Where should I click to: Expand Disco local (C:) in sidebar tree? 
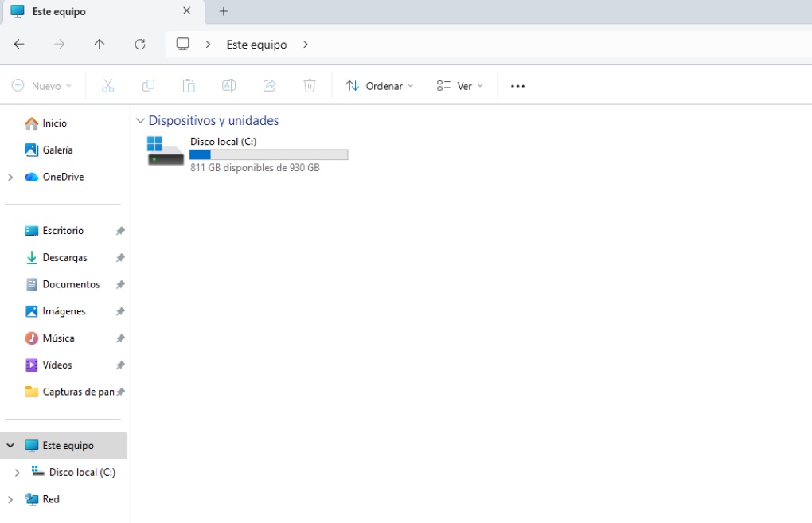click(18, 473)
